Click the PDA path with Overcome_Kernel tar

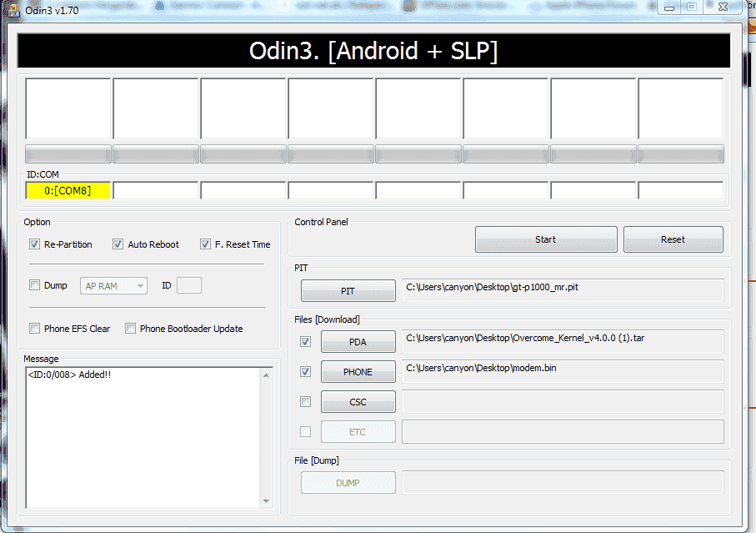coord(563,341)
